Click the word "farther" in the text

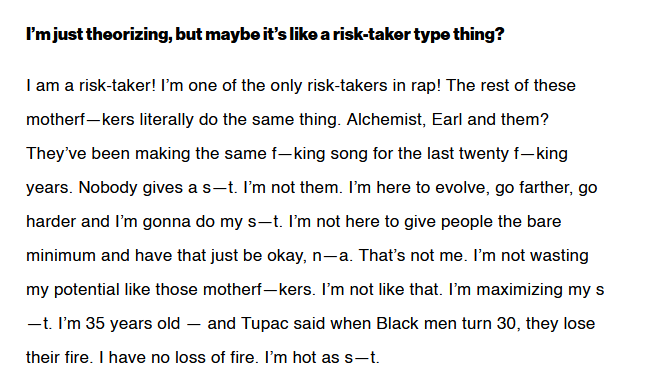(x=546, y=188)
